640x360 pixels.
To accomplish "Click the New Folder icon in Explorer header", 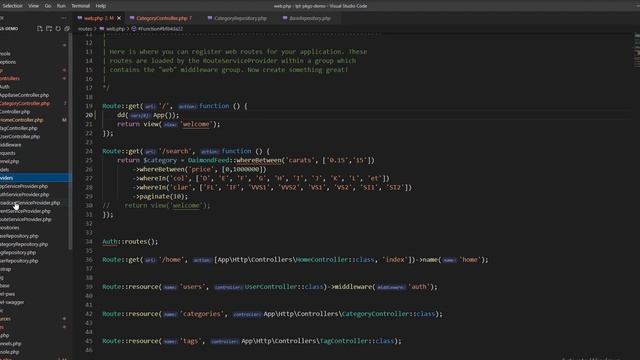I will click(x=49, y=29).
